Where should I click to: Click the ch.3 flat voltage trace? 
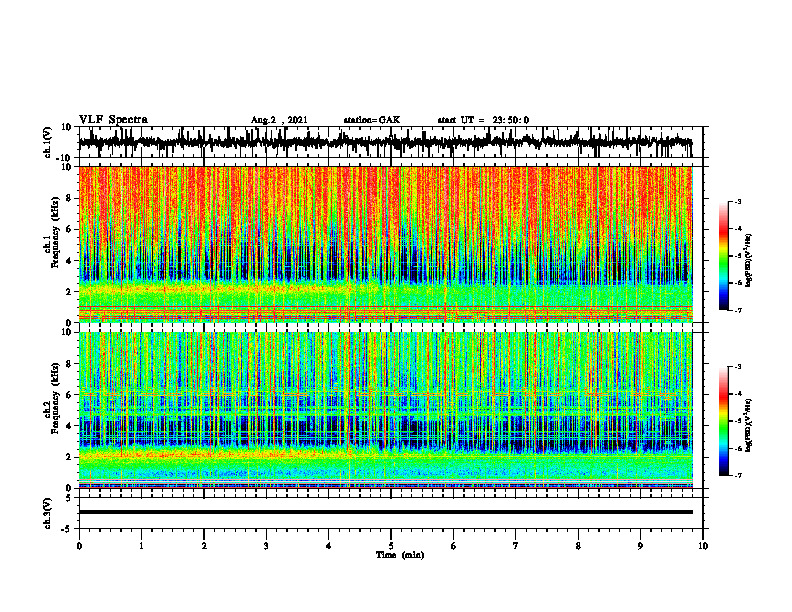pos(386,512)
